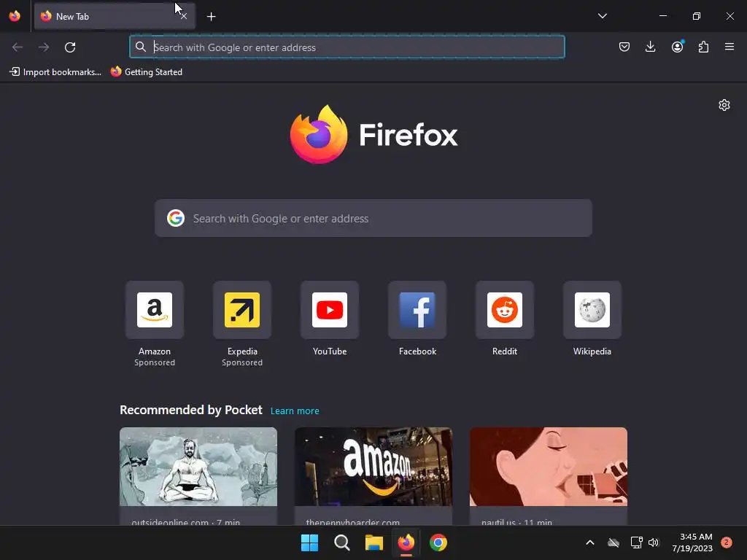Go forward one page arrow

[x=44, y=47]
